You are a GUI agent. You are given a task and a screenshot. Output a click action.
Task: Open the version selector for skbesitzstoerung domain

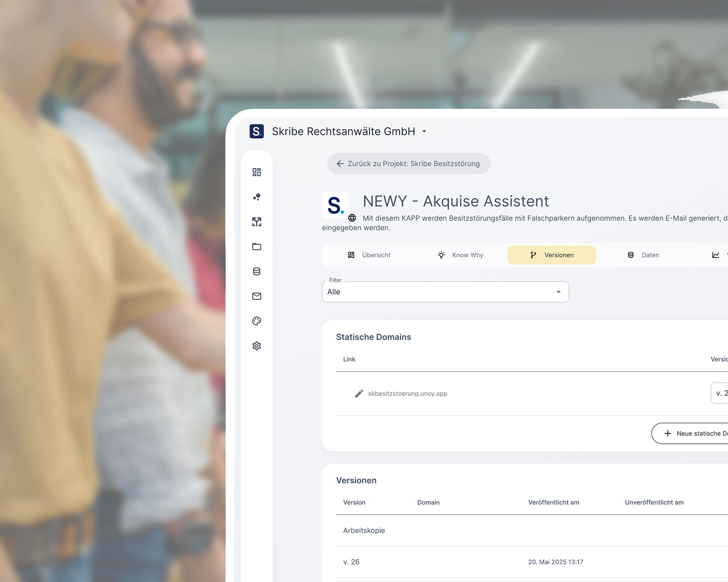[719, 393]
